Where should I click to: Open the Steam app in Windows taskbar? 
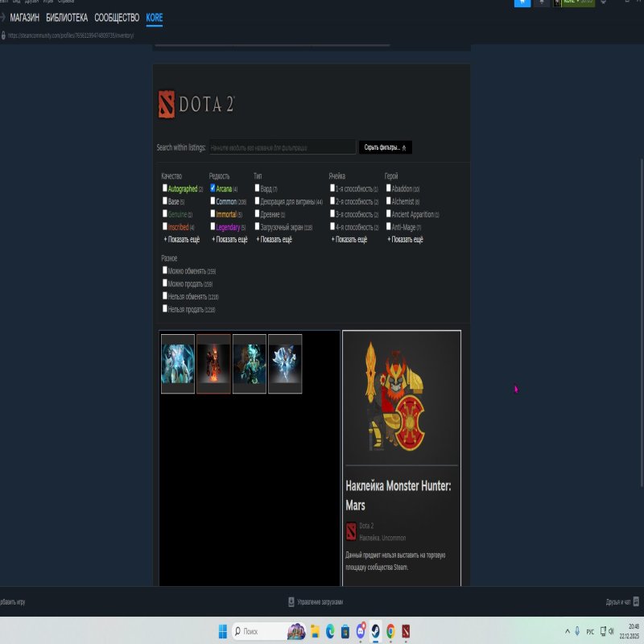(375, 631)
